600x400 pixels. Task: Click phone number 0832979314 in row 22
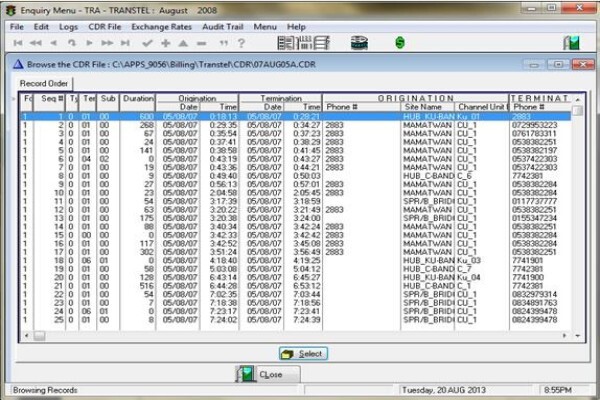534,294
